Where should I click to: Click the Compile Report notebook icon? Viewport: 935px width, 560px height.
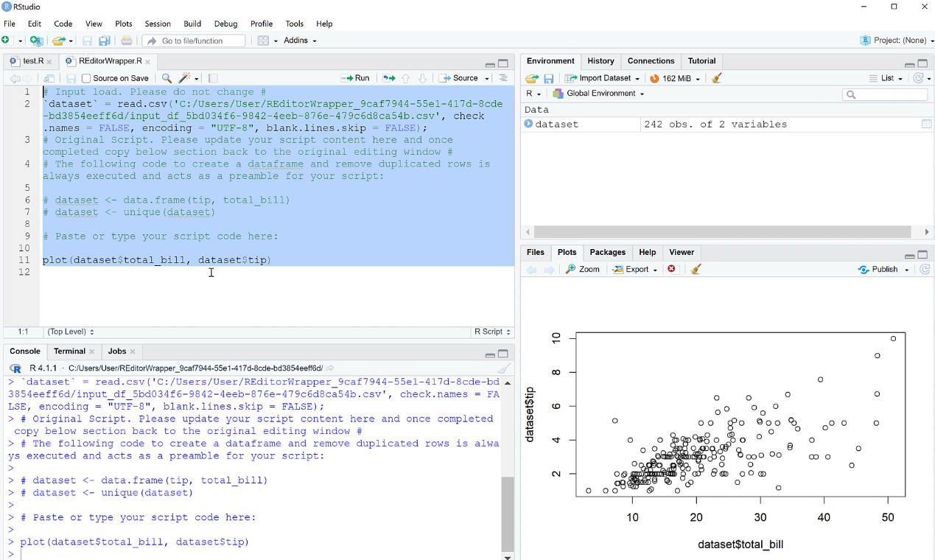[x=213, y=78]
